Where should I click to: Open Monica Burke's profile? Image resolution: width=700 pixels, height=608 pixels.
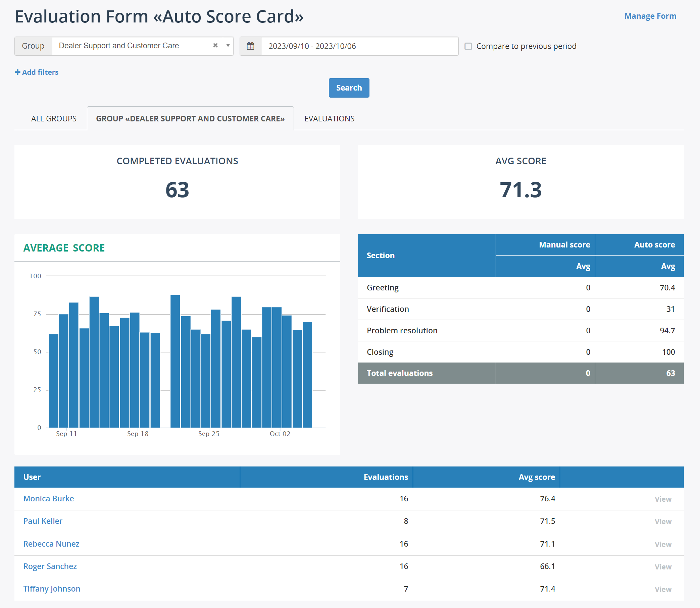tap(49, 498)
